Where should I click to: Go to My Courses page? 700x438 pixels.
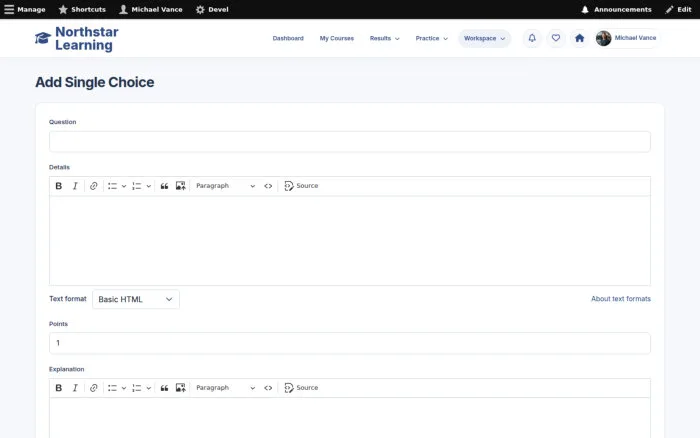pos(337,38)
